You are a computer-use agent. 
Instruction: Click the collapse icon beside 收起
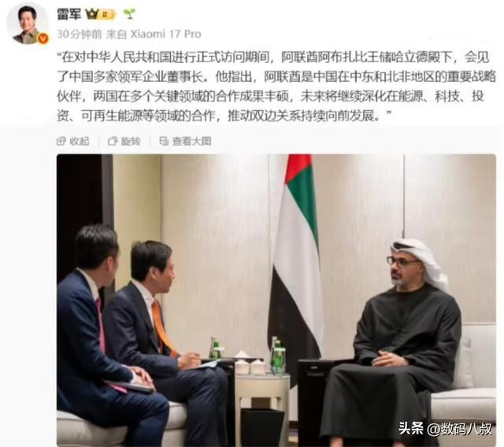pyautogui.click(x=61, y=141)
